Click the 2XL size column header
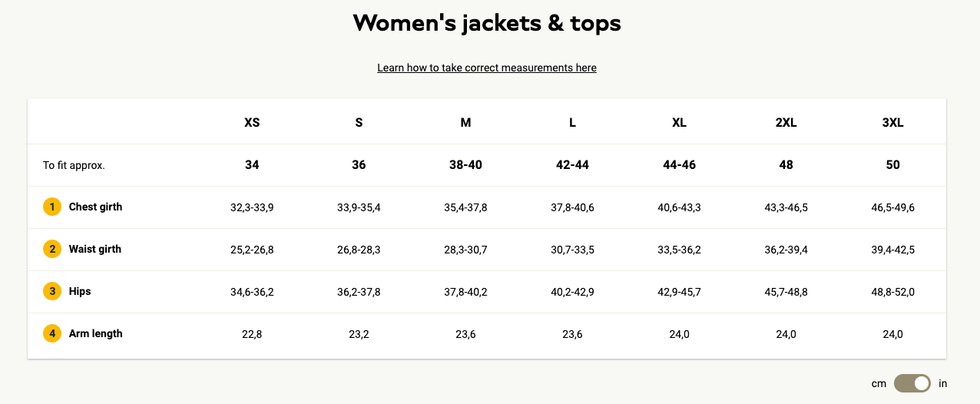This screenshot has width=980, height=404. pyautogui.click(x=786, y=123)
